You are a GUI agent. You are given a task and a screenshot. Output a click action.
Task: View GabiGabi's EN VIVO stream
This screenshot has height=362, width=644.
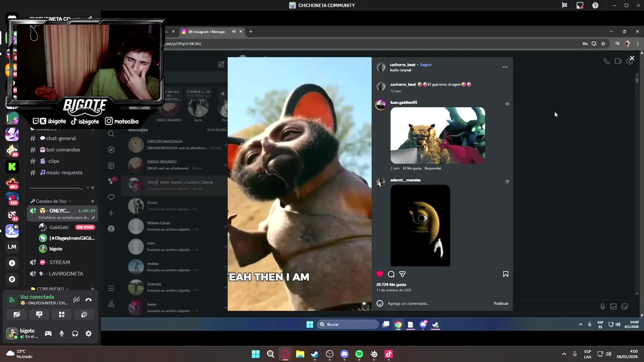[85, 227]
